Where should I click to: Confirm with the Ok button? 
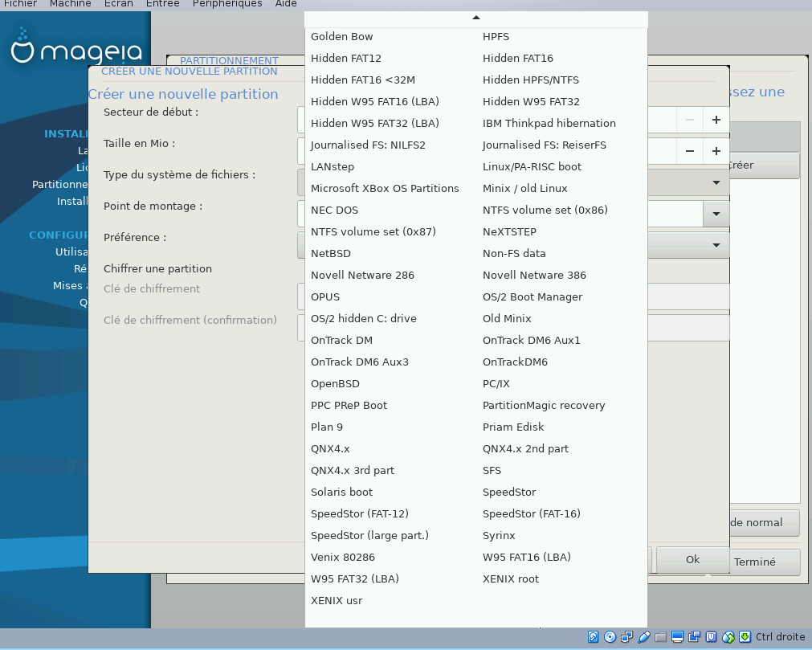coord(693,559)
